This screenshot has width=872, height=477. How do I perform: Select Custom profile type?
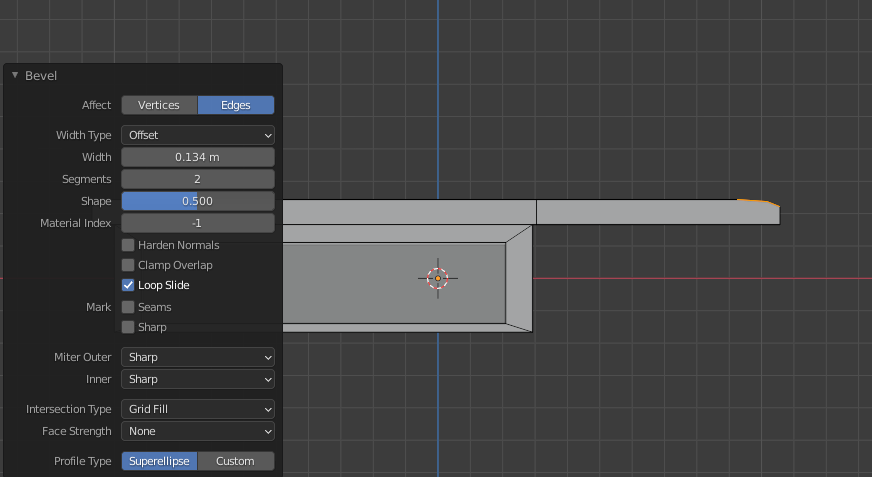(236, 461)
